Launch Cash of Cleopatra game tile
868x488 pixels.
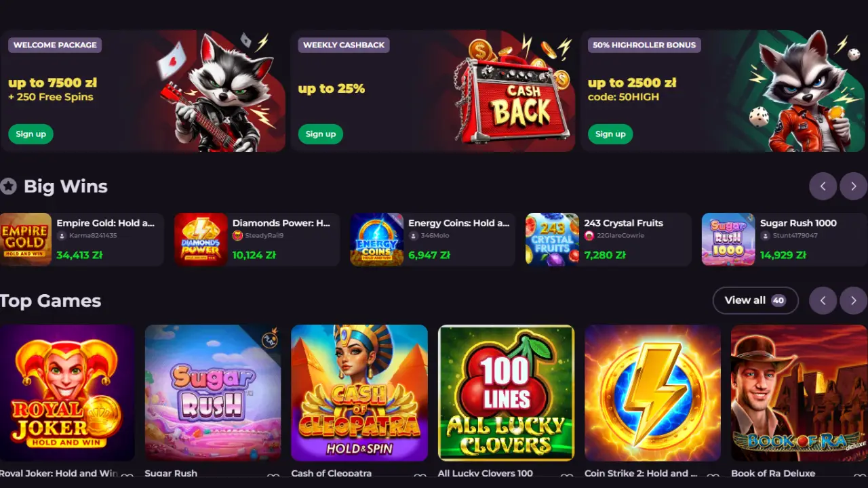(x=359, y=393)
